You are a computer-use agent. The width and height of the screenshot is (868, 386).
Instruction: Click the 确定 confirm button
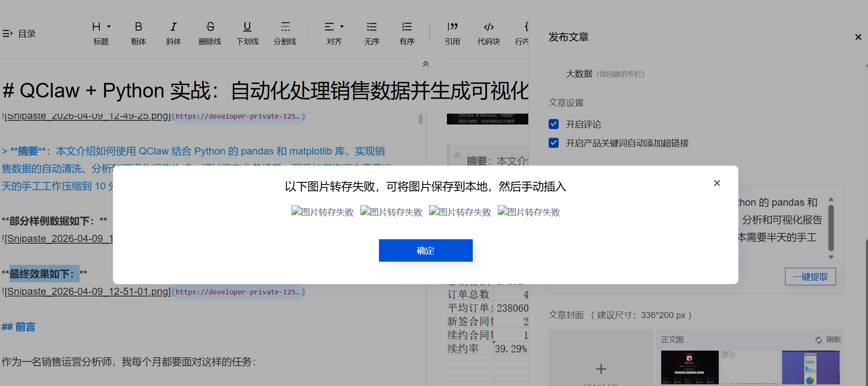coord(426,250)
